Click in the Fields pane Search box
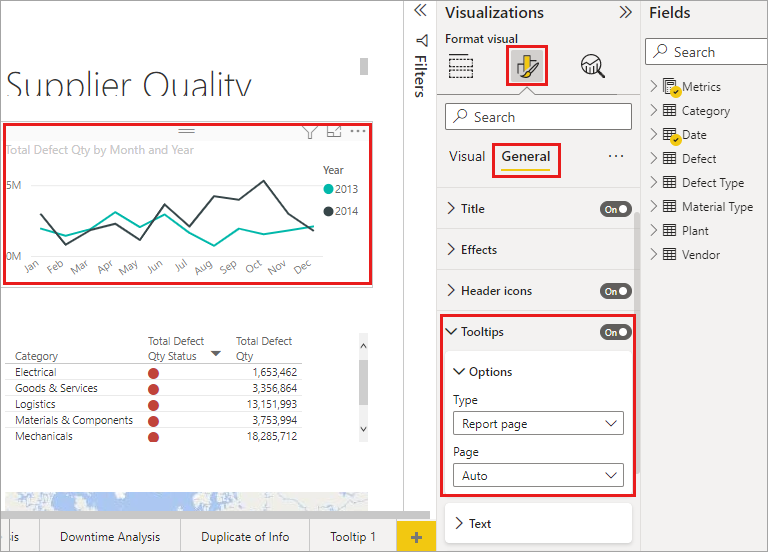768x552 pixels. tap(706, 51)
